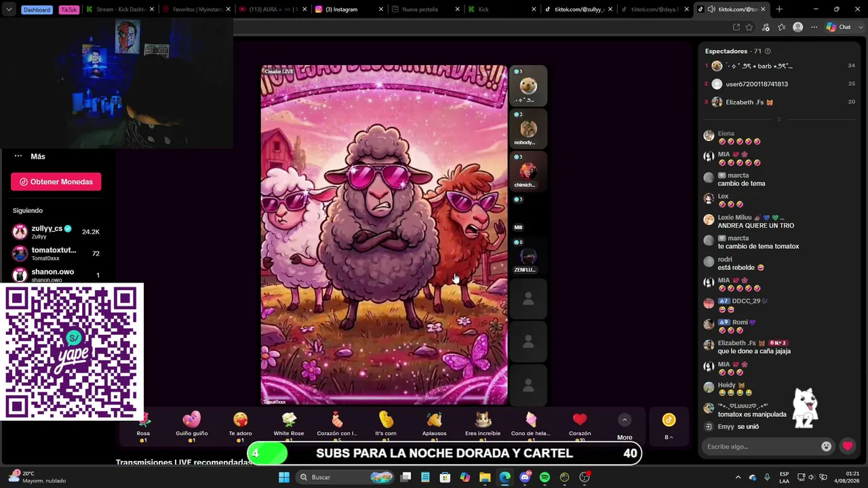Viewport: 868px width, 488px height.
Task: Send the Eres increíble cat gift
Action: click(483, 426)
